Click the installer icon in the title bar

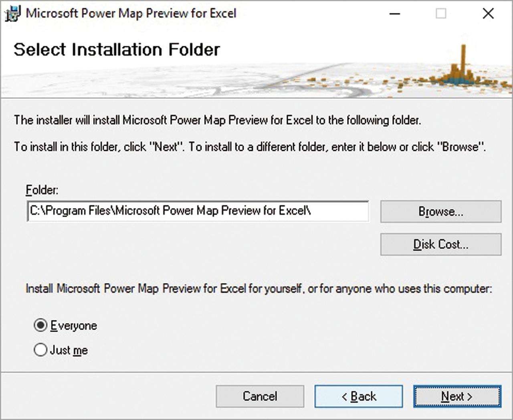pos(12,14)
